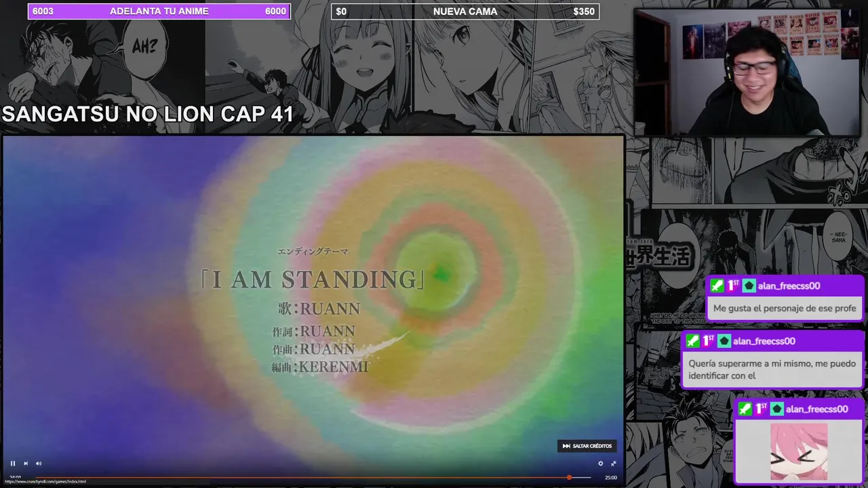Click the Adelanta Tu Anime goal bar
Image resolution: width=868 pixels, height=488 pixels.
pyautogui.click(x=159, y=12)
